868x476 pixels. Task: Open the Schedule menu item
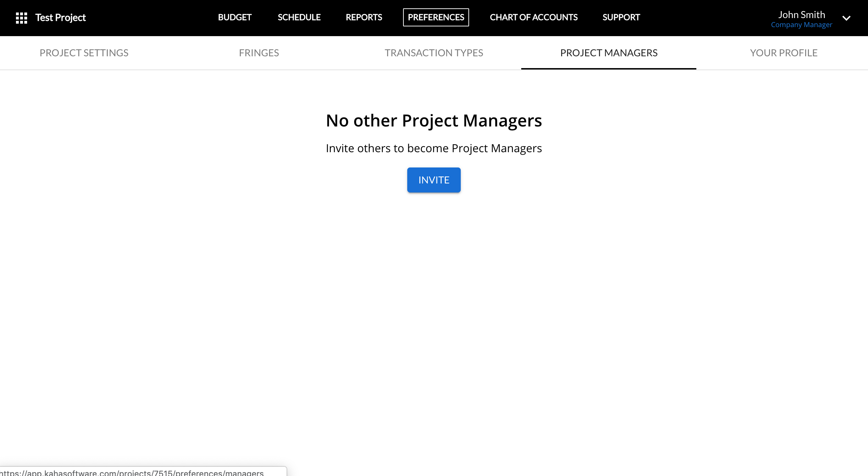tap(299, 17)
